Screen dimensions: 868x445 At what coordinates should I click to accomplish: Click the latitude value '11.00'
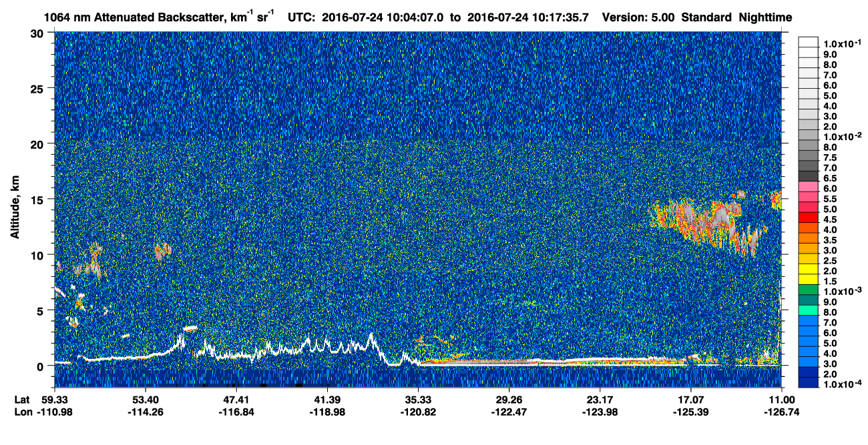tap(781, 400)
